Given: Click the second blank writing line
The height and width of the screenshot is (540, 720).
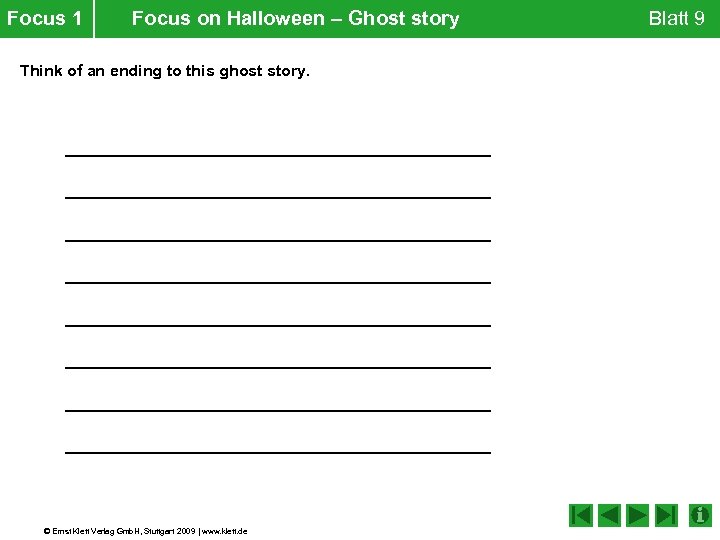Looking at the screenshot, I should pos(278,195).
